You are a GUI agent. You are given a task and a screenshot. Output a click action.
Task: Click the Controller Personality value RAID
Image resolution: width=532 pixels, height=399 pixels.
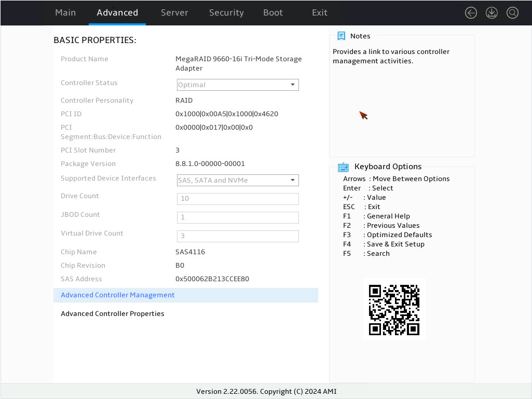184,101
